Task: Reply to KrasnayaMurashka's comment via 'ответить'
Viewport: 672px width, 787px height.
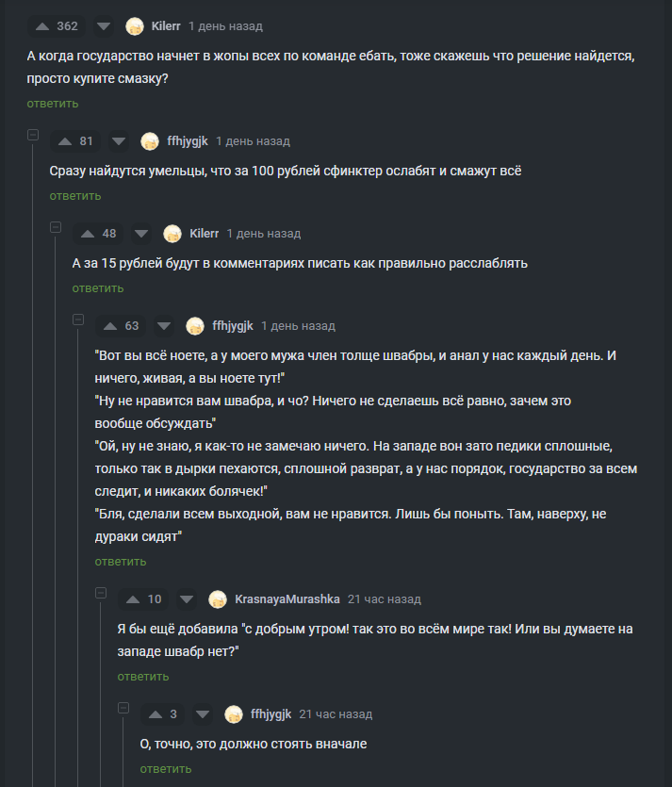Action: (x=143, y=677)
